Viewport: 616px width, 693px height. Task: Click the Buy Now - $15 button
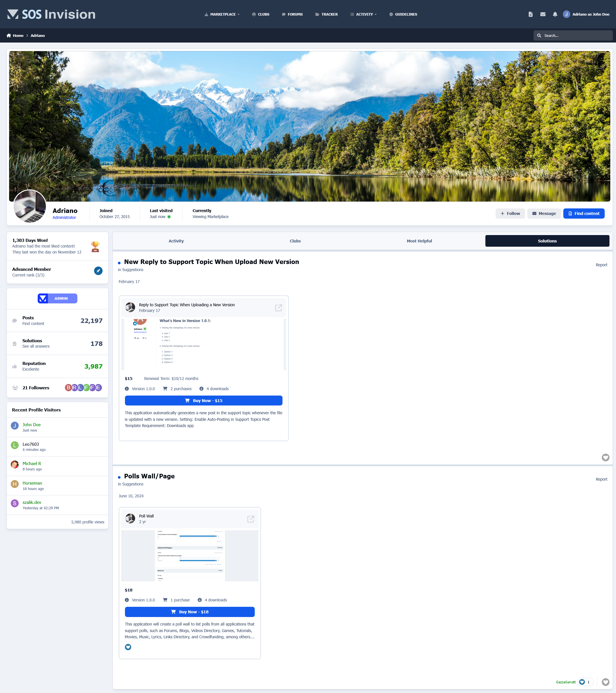click(x=203, y=400)
